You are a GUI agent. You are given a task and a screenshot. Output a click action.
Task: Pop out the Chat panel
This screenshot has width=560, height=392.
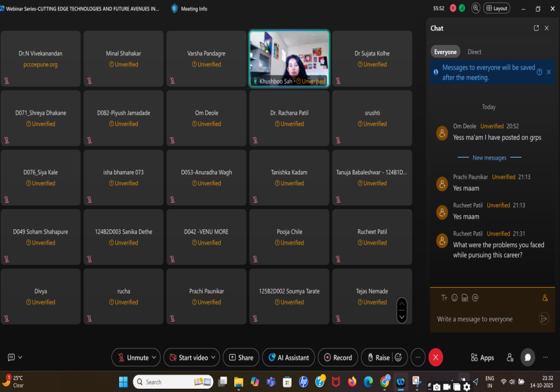[x=536, y=28]
